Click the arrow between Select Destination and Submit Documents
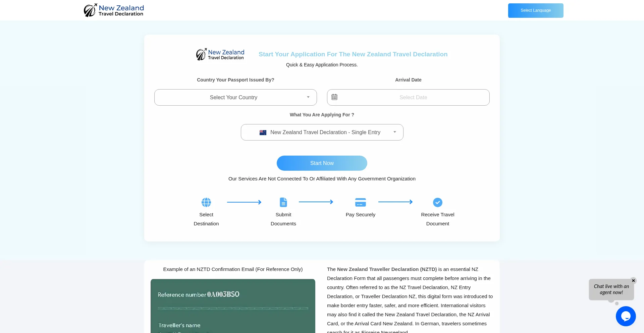644x333 pixels. [x=245, y=202]
